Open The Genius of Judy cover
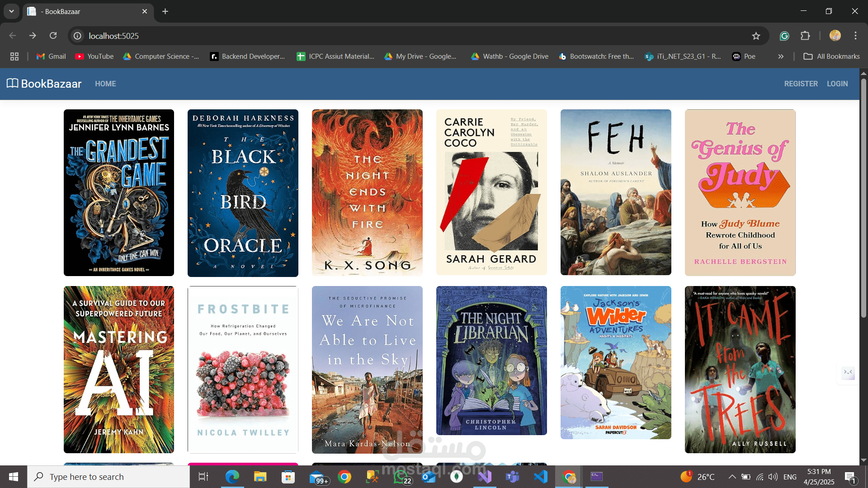 pos(740,192)
